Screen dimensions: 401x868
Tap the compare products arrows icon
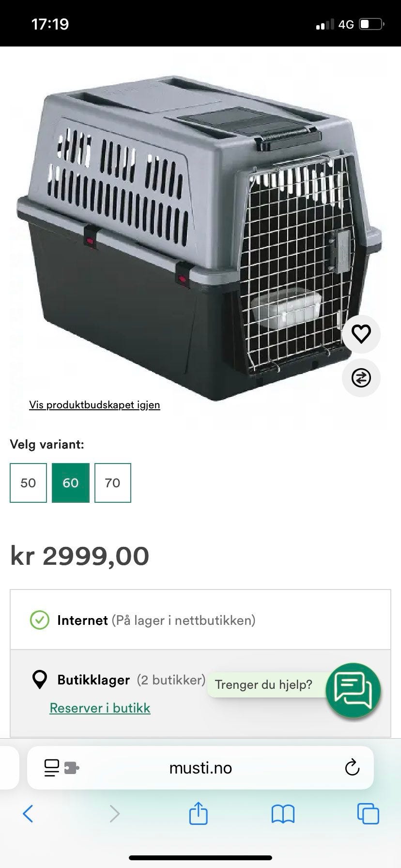pyautogui.click(x=361, y=378)
